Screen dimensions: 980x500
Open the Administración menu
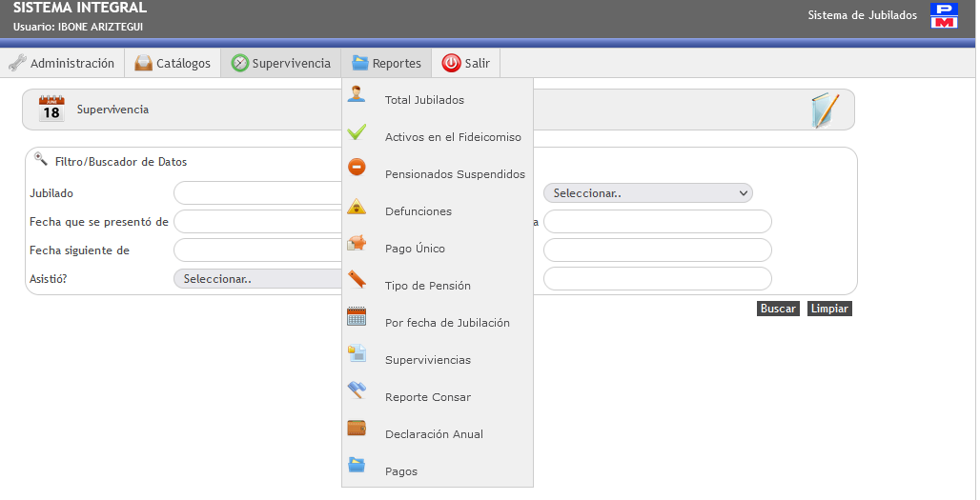coord(62,64)
